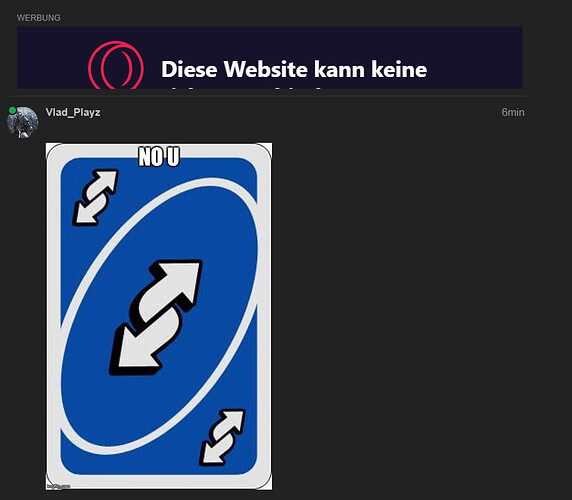Click the NO U caption text
The height and width of the screenshot is (500, 572).
(x=159, y=156)
